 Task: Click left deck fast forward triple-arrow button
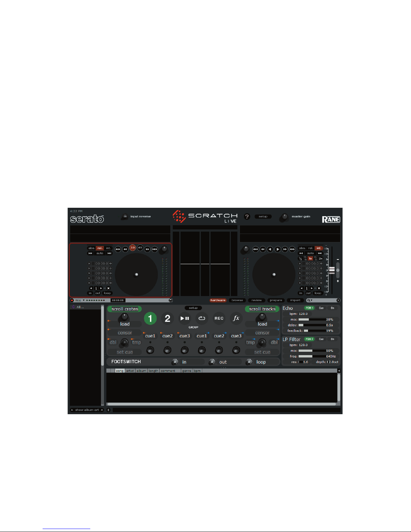pyautogui.click(x=155, y=249)
